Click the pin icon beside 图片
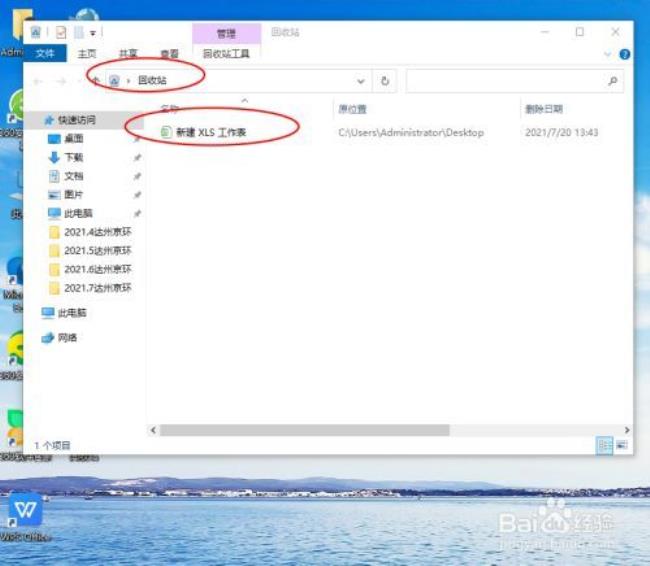The image size is (650, 566). 137,195
